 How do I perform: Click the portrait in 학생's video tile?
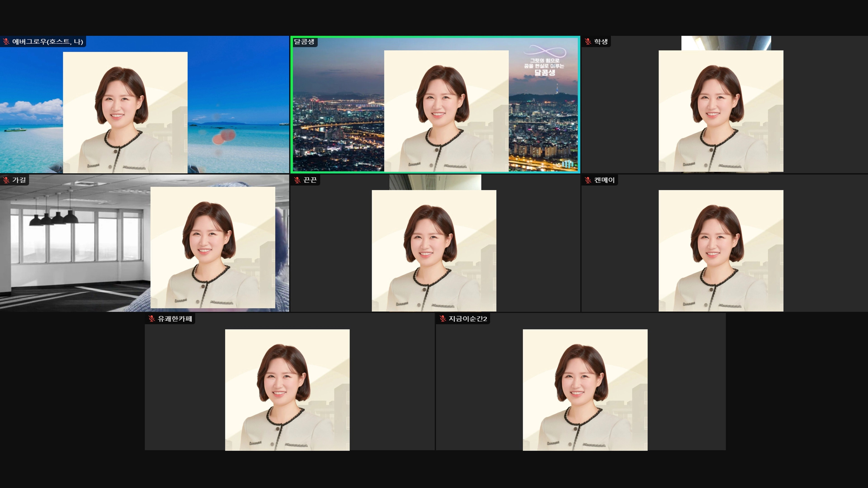click(721, 111)
